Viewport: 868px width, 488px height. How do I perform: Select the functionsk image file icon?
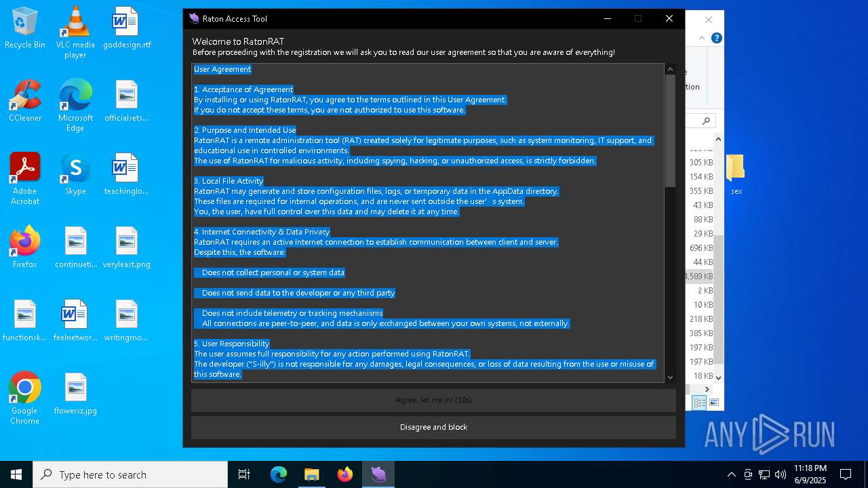click(x=25, y=321)
